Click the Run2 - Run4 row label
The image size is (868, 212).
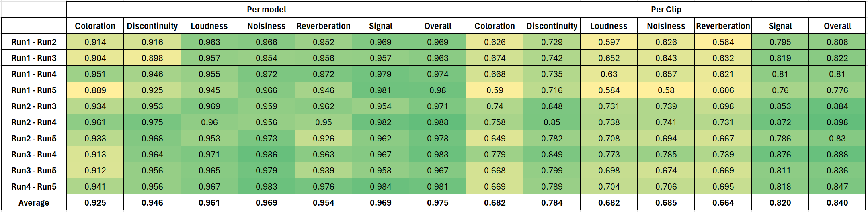point(34,122)
